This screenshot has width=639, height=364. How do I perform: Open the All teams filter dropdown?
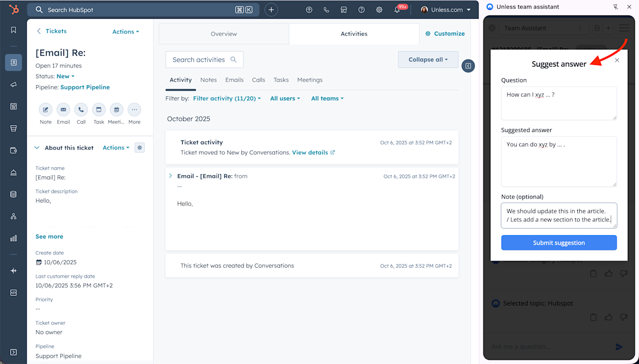(x=327, y=98)
